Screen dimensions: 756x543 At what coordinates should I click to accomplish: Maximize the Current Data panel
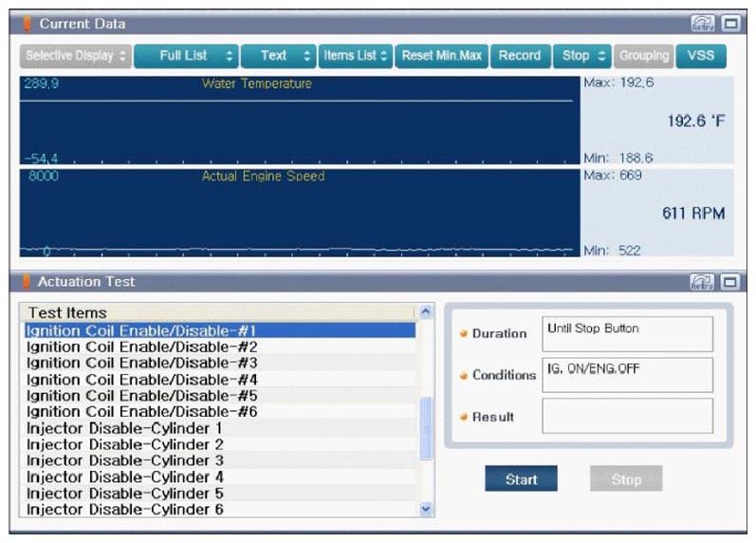[x=731, y=23]
